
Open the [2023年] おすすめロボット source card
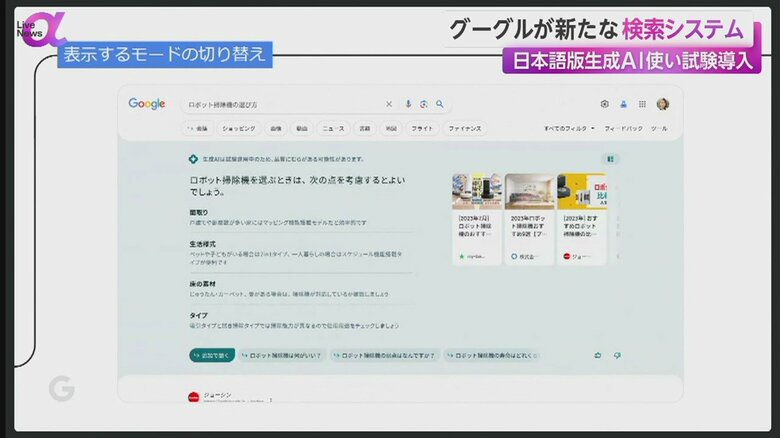tap(582, 219)
